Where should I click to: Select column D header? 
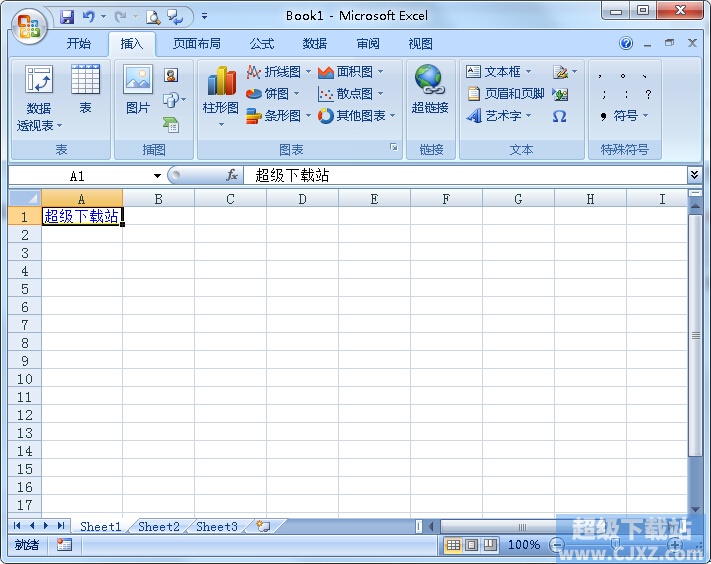pyautogui.click(x=302, y=199)
